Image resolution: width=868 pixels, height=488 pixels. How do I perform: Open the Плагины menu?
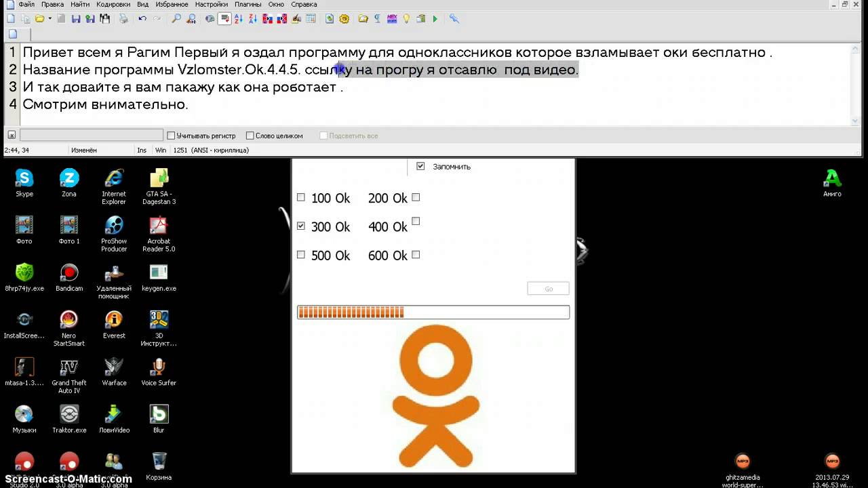point(248,4)
